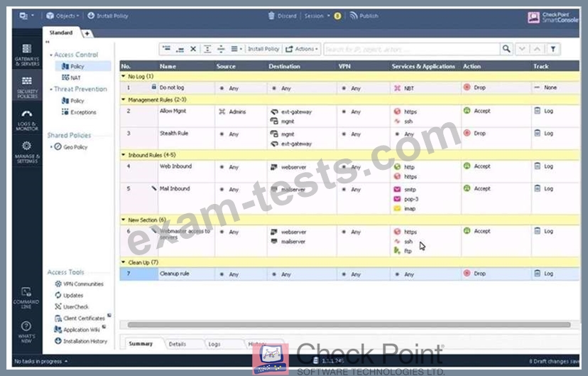Screen dimensions: 588x376
Task: Click Accept action of Web Inbound rule
Action: coord(477,166)
